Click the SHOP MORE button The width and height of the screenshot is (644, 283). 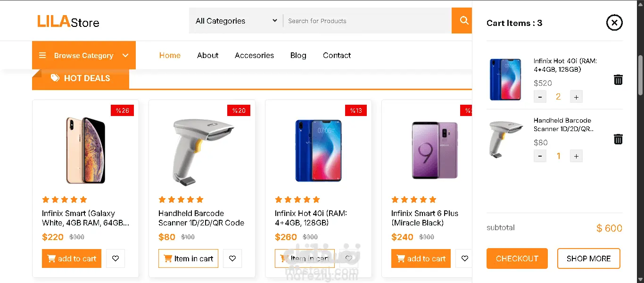(x=588, y=258)
